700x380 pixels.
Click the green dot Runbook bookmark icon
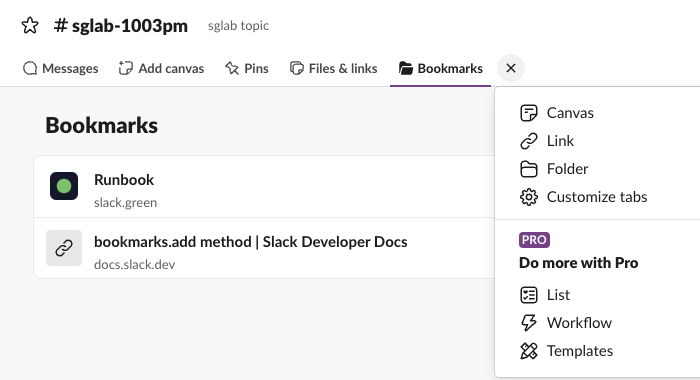click(64, 186)
